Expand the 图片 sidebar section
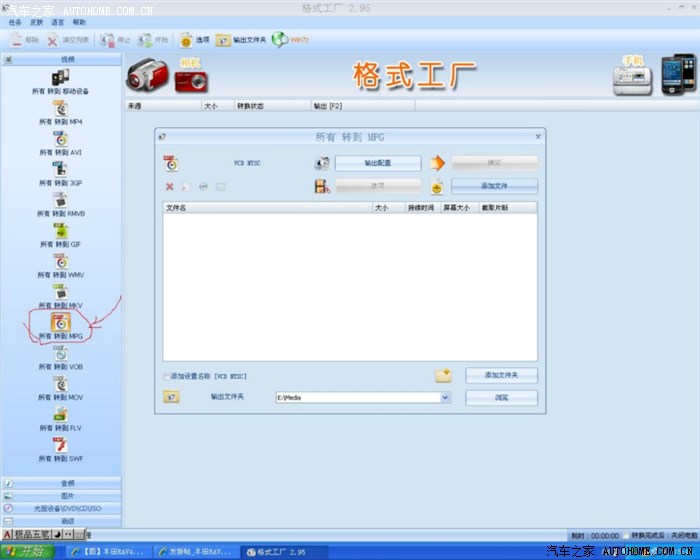The image size is (700, 560). pos(61,496)
